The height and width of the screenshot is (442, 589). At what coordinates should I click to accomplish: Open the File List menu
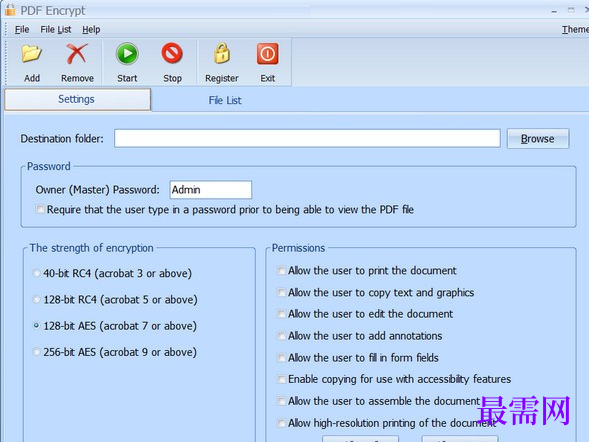click(56, 29)
